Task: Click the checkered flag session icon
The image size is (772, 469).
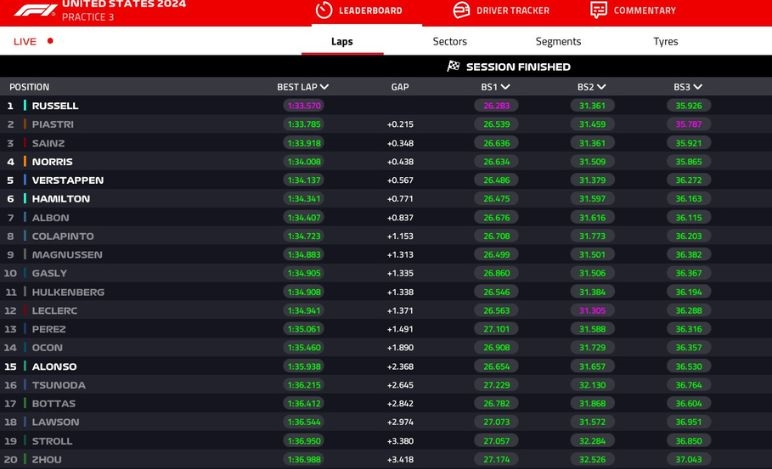Action: pyautogui.click(x=453, y=67)
